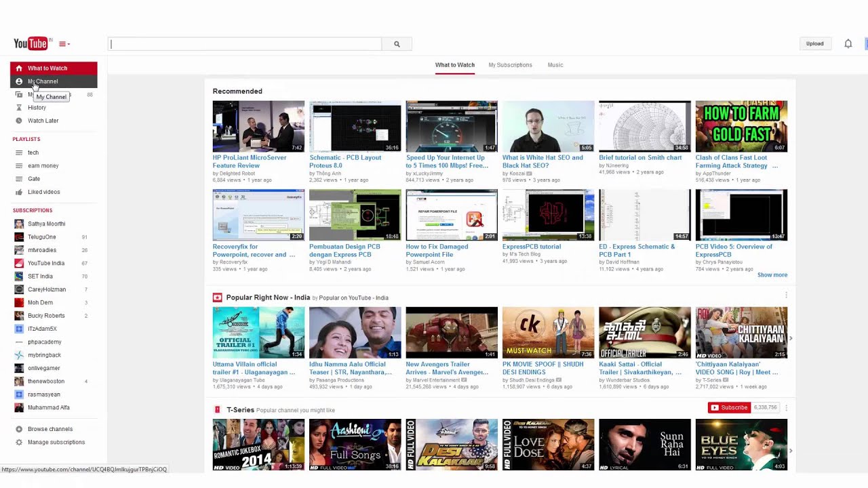Click the Popular Right Now channel icon
868x488 pixels.
217,298
